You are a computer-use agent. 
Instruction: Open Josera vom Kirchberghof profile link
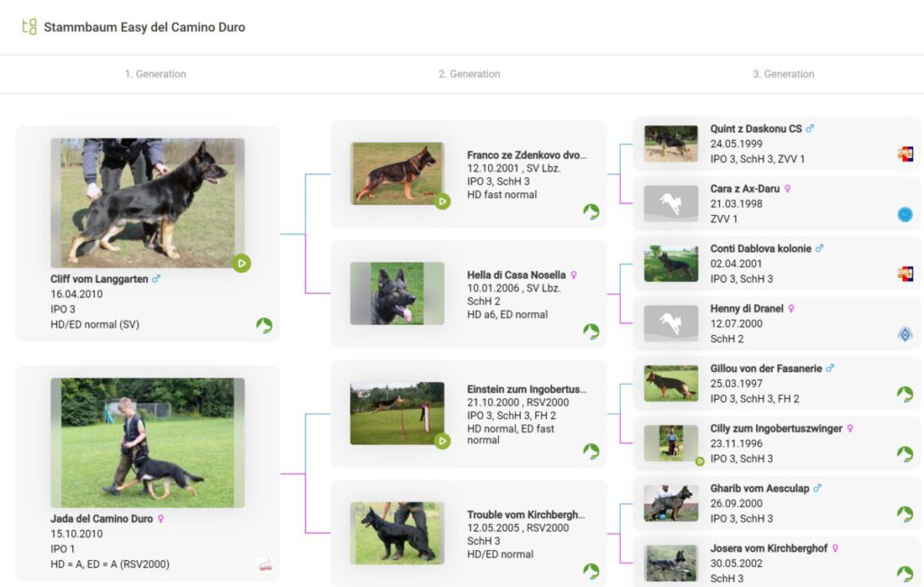(769, 549)
